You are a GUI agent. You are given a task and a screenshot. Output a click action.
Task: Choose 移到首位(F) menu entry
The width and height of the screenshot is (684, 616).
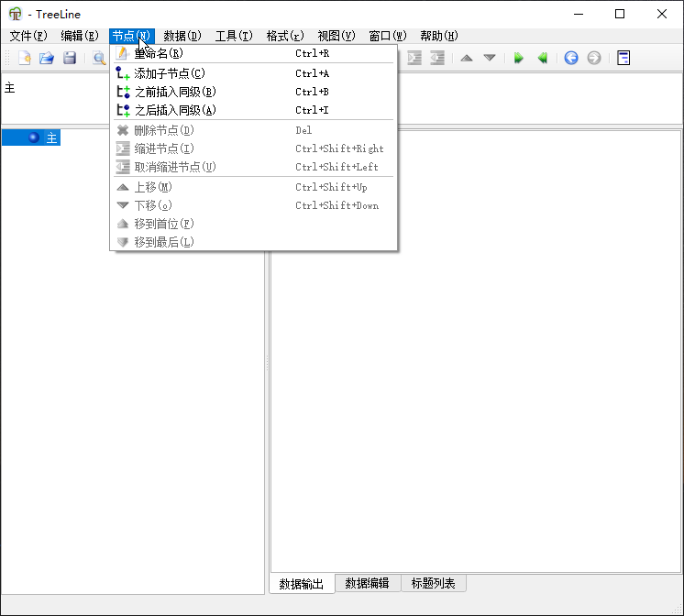click(x=253, y=224)
